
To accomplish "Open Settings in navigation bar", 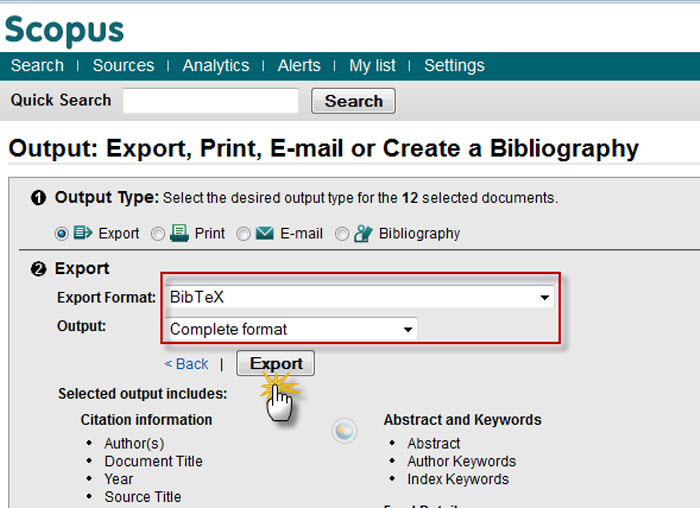I will pyautogui.click(x=454, y=66).
